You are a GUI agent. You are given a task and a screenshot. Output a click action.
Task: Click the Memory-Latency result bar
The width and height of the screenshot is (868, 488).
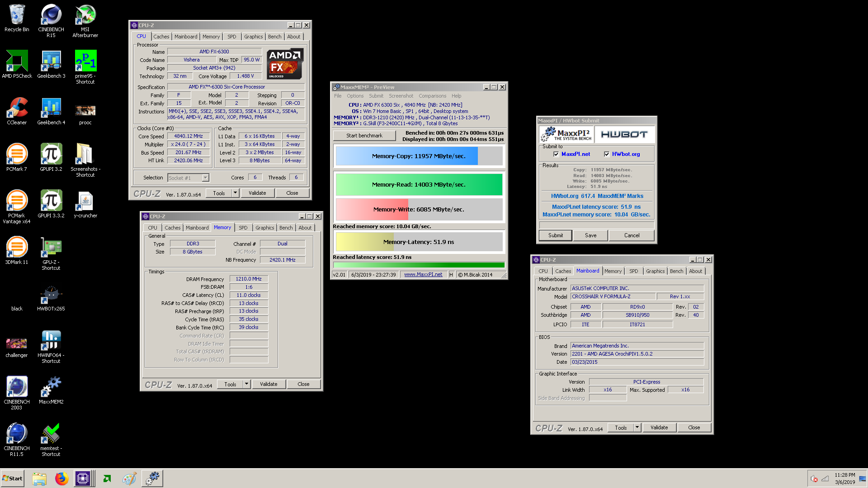tap(419, 242)
